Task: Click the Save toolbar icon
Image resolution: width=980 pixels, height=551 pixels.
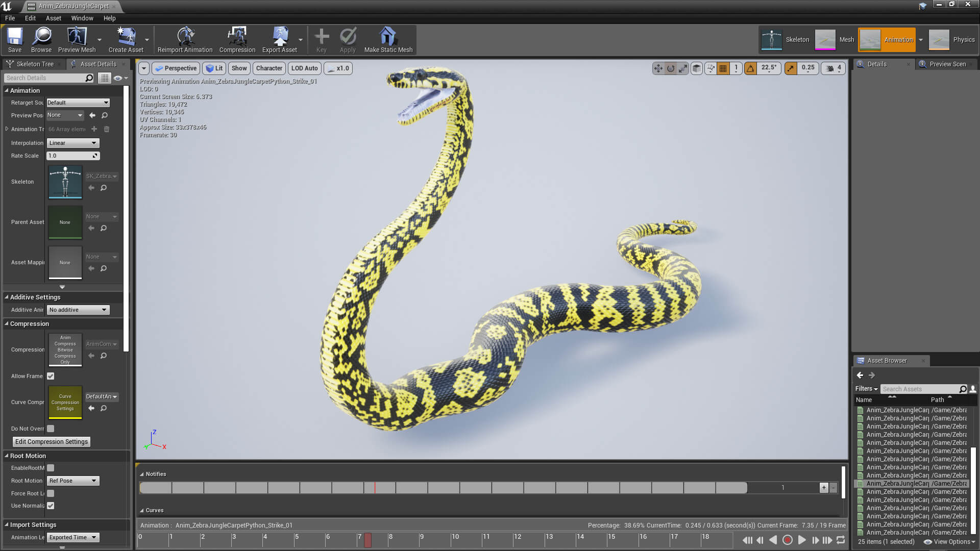Action: click(x=15, y=40)
